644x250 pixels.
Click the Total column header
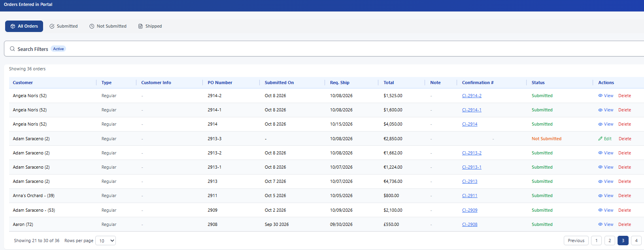[x=389, y=83]
